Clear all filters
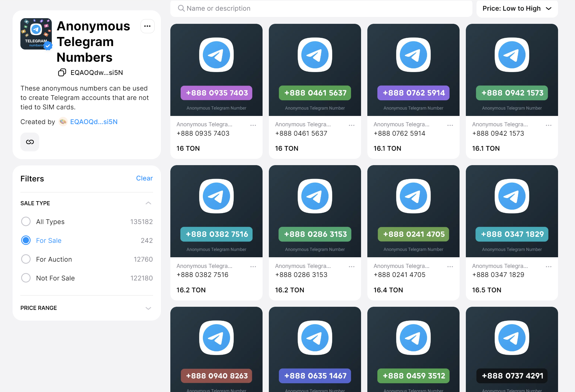This screenshot has width=575, height=392. [144, 178]
